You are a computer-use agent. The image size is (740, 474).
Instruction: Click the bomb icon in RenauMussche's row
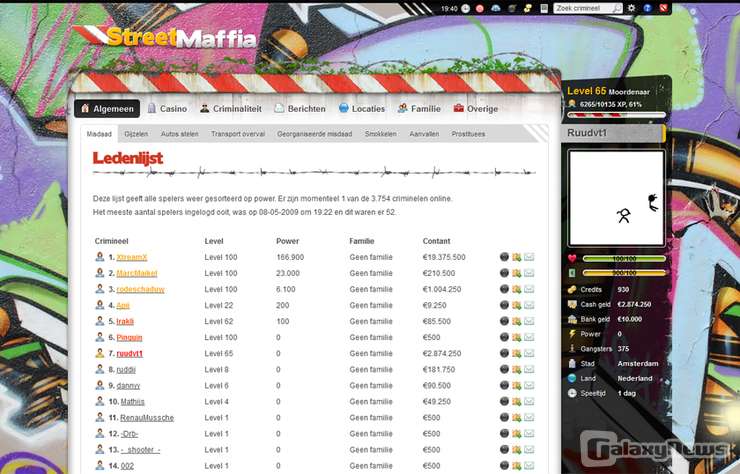(x=504, y=417)
